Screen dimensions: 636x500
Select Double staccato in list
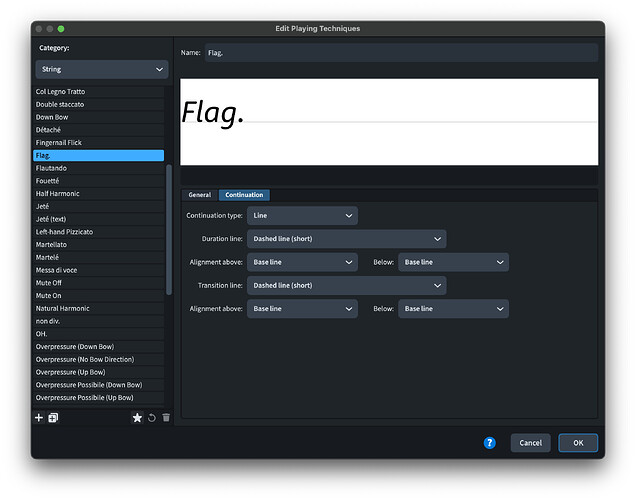click(x=99, y=104)
